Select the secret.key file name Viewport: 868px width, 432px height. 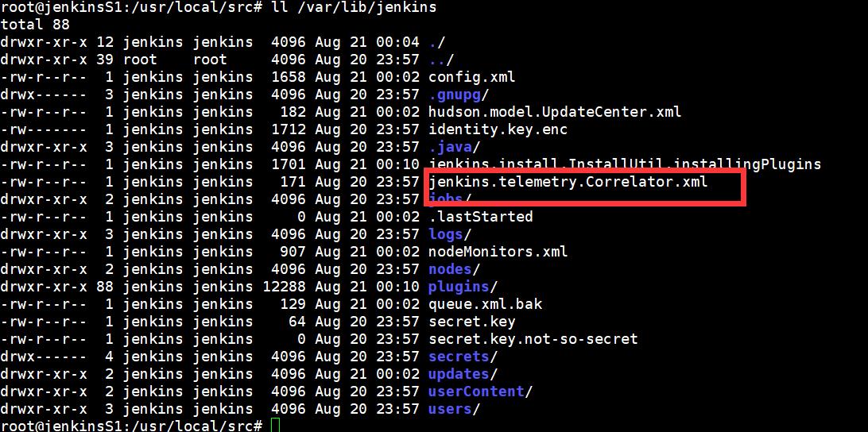click(471, 322)
